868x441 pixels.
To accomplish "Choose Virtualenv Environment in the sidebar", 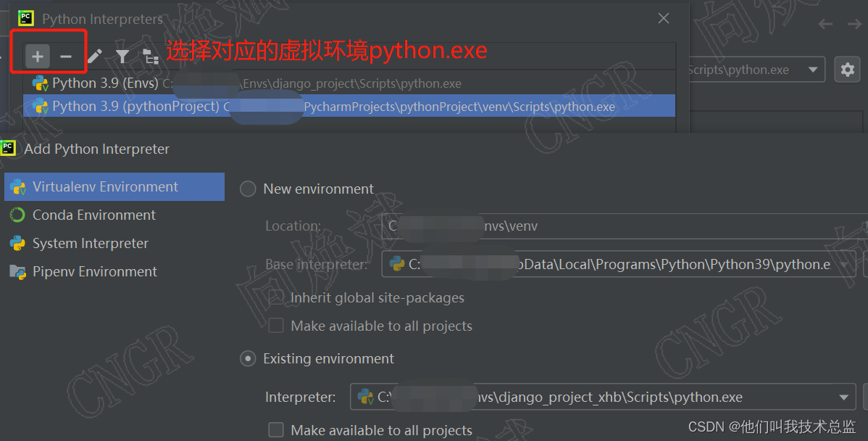I will (x=114, y=186).
